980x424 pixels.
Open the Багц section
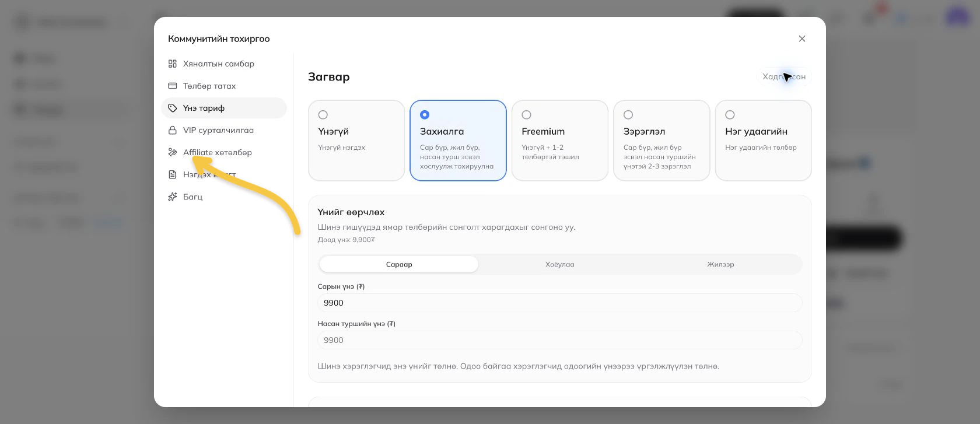click(x=224, y=197)
